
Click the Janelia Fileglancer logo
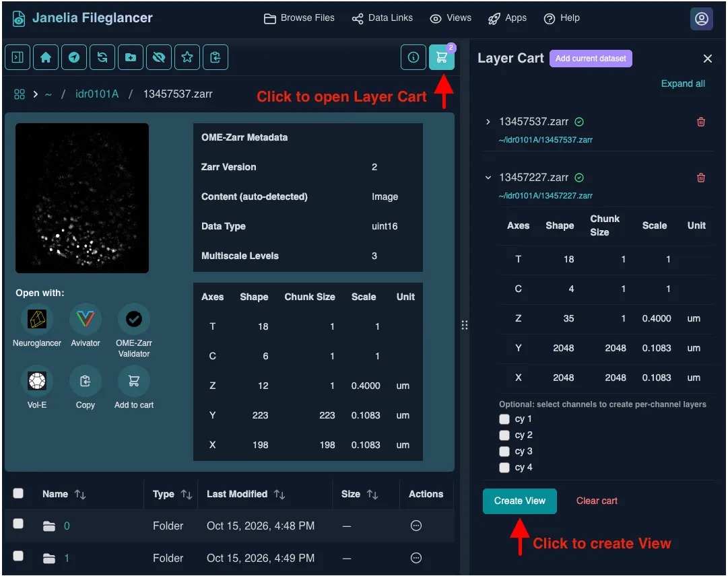(x=81, y=18)
